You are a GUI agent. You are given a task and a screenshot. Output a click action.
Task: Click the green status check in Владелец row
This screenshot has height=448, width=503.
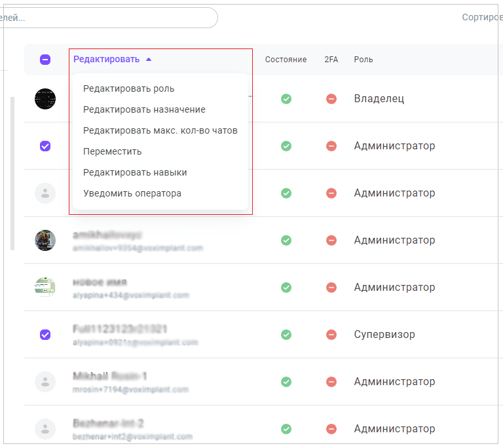point(286,99)
